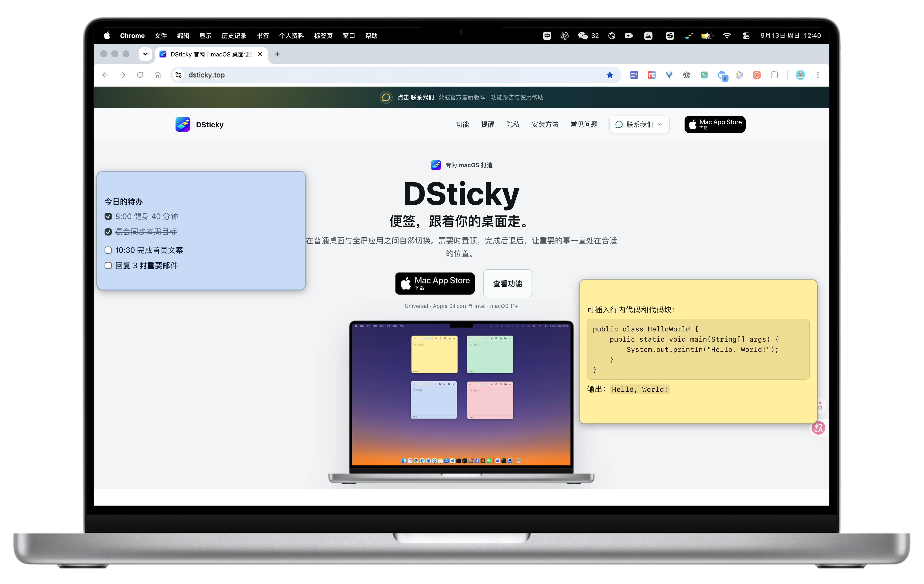Go to 常见问题 section in nav
The height and width of the screenshot is (584, 924).
(x=584, y=124)
